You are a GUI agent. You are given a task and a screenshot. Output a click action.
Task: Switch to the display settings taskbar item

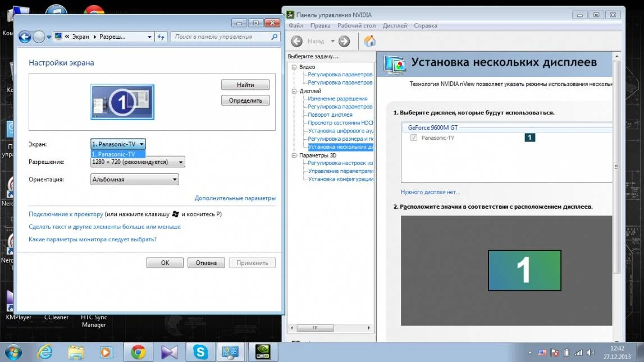pyautogui.click(x=230, y=352)
